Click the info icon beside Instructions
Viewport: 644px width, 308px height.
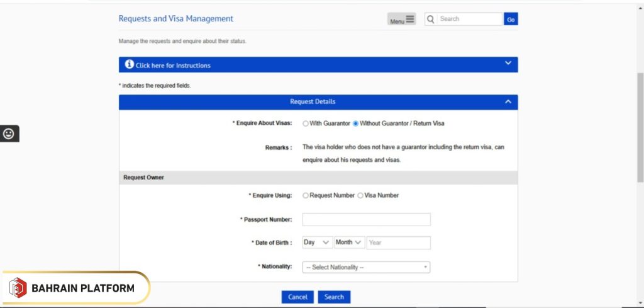pos(130,64)
